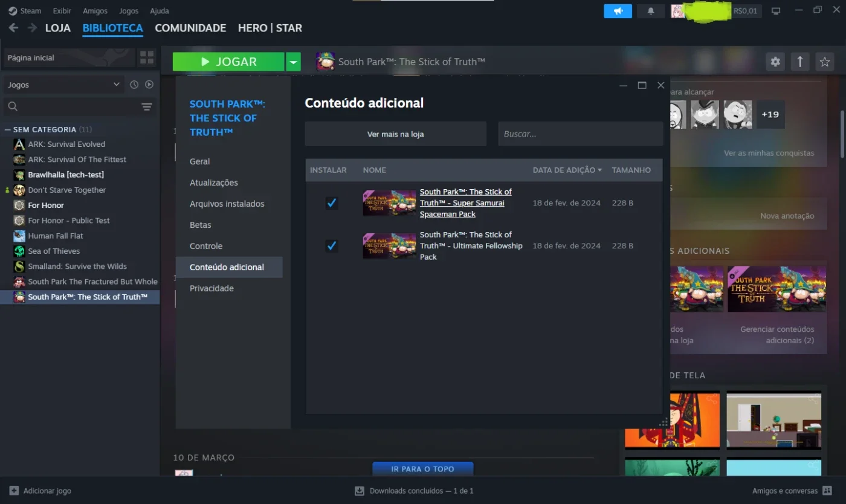Select Atualizações in properties sidebar
The height and width of the screenshot is (504, 846).
[214, 183]
